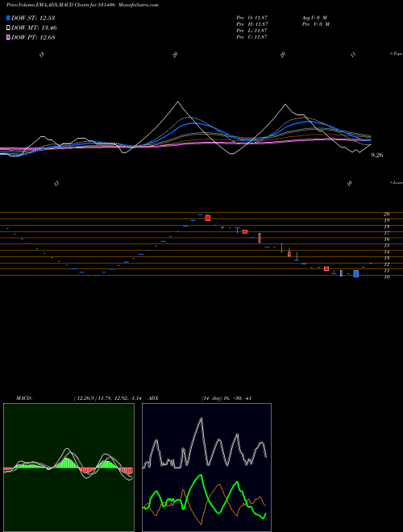
Task: Click the price axis label 15
Action: 386,245
